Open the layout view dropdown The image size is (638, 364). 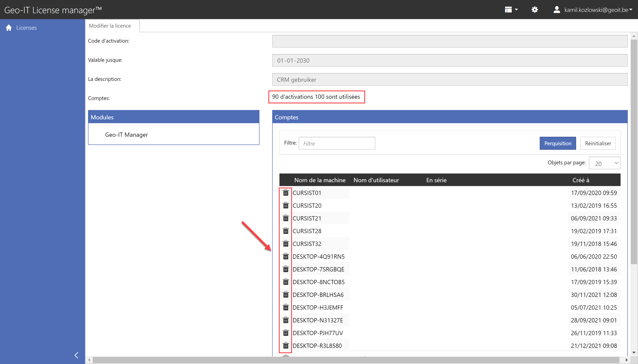[511, 10]
